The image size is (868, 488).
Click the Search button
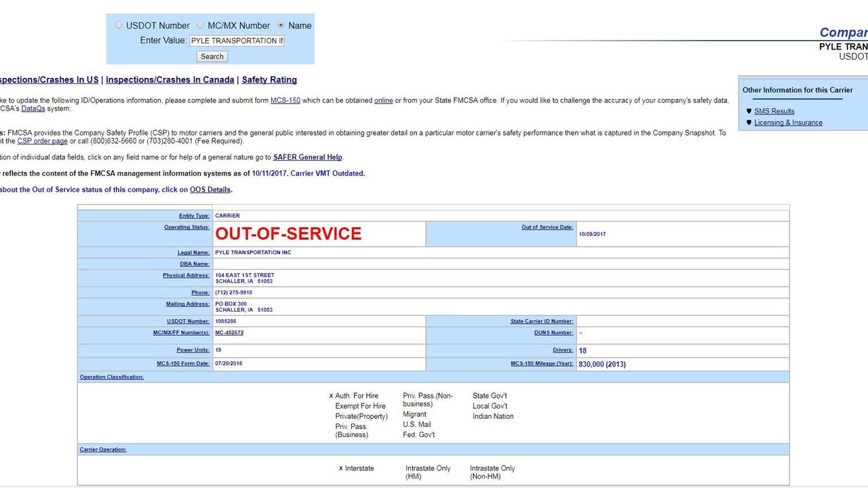point(212,56)
